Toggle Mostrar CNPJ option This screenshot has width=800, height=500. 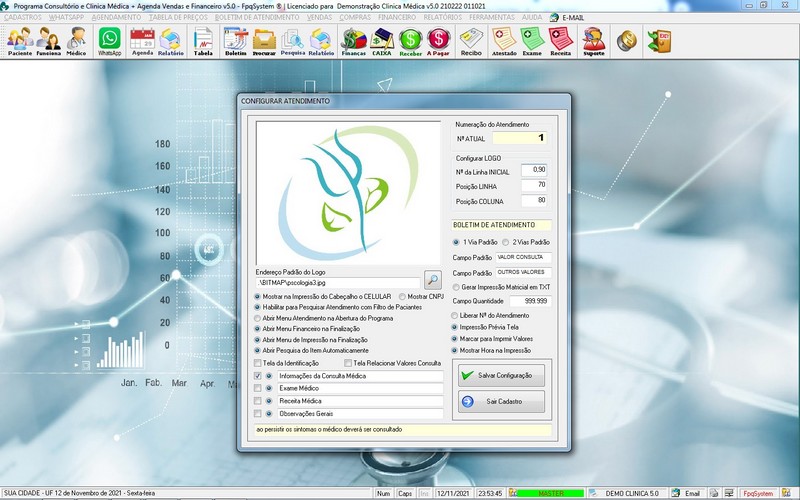pos(402,296)
